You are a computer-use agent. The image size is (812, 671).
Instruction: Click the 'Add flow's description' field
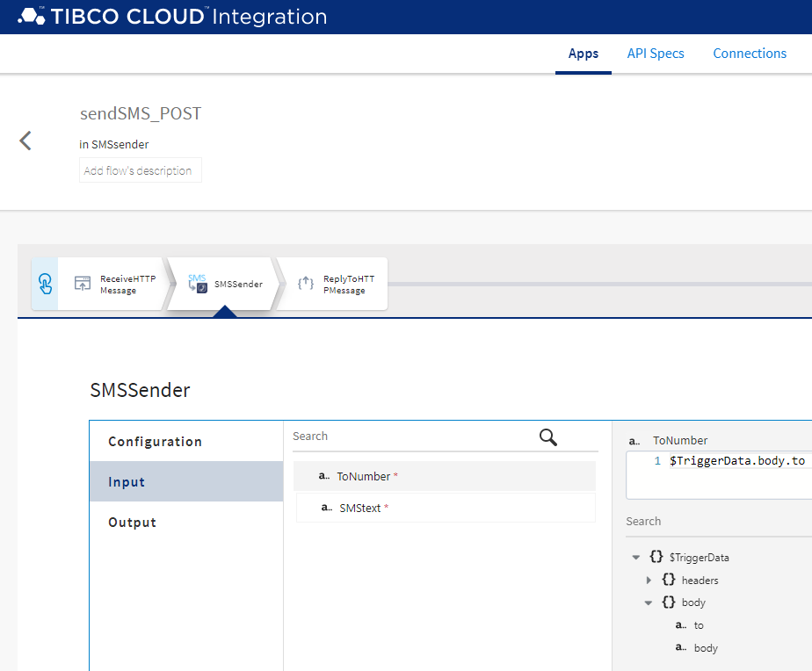click(x=141, y=170)
